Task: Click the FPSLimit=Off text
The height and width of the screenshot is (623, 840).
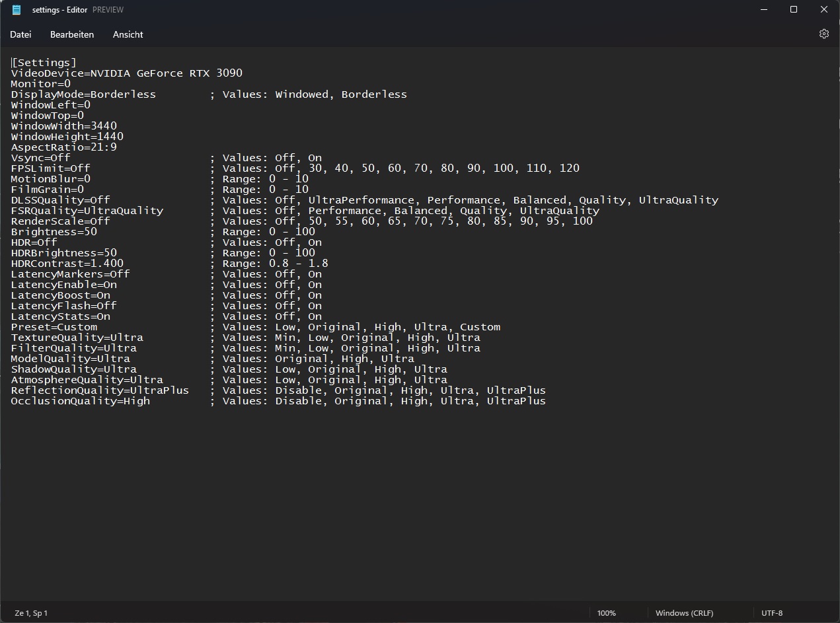Action: [x=51, y=168]
